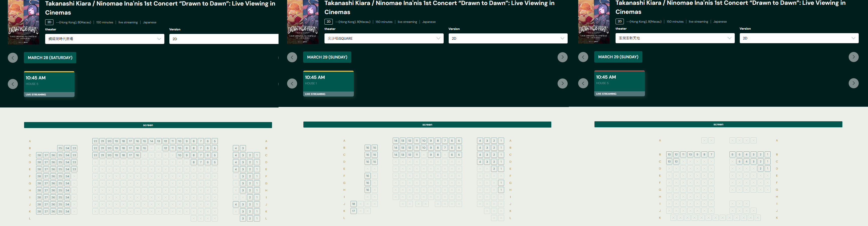Go to previous date in 銅鑼灣時代廣場 panel

[x=13, y=58]
